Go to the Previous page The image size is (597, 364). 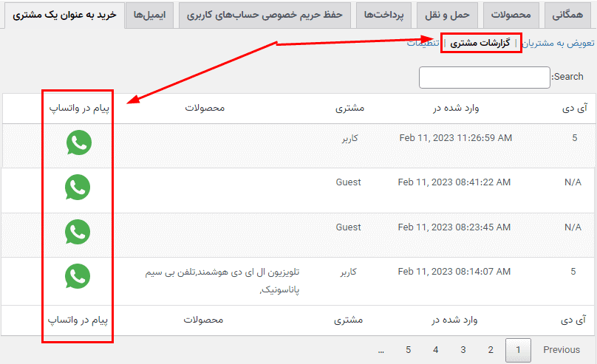point(562,349)
